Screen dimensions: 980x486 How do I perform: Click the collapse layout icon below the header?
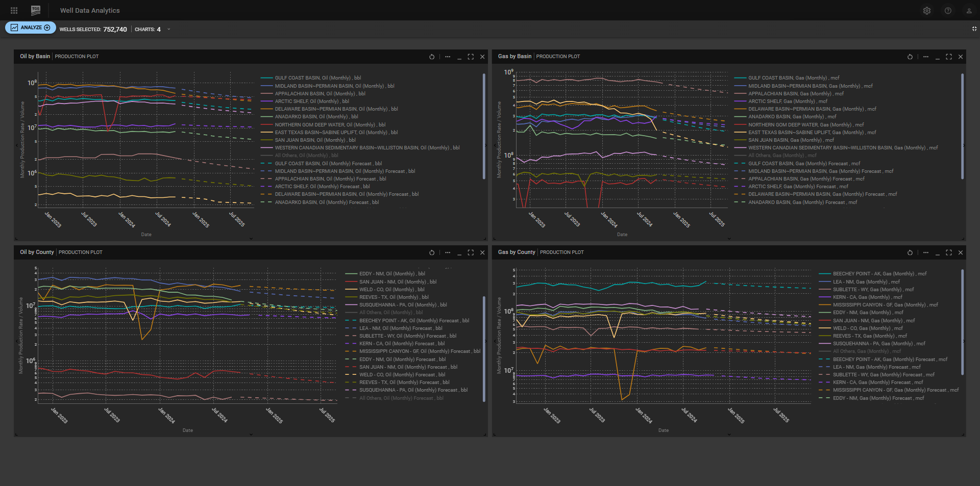(974, 29)
